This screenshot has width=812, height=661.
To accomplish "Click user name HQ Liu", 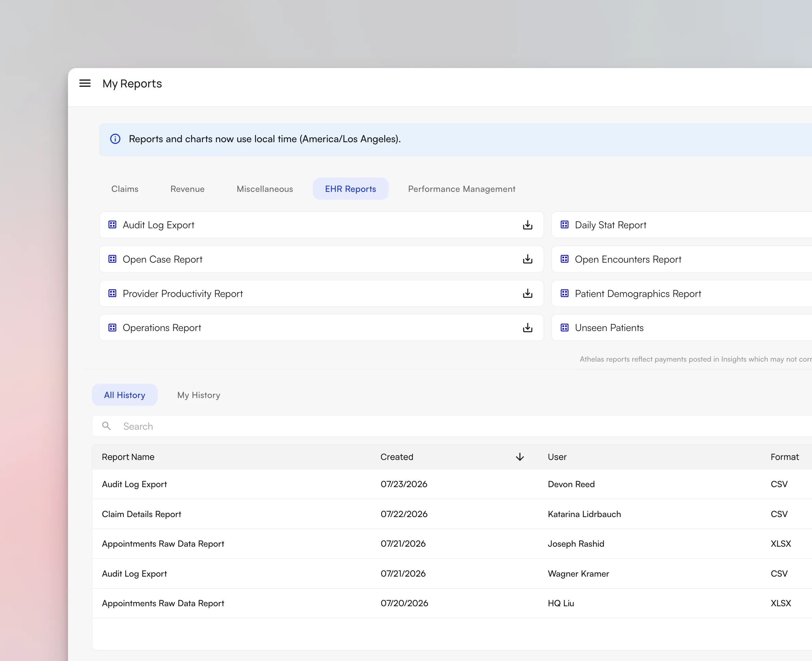I will [561, 604].
